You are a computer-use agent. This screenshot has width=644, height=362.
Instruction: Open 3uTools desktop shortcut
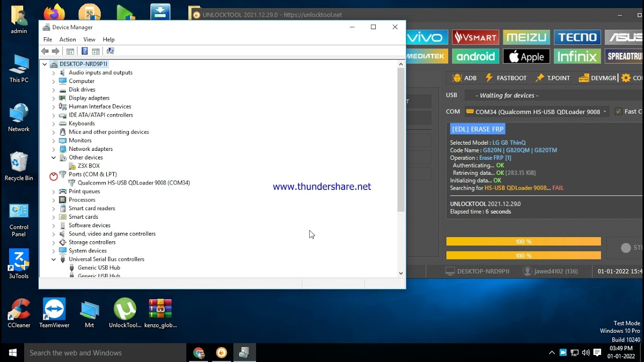(x=19, y=264)
